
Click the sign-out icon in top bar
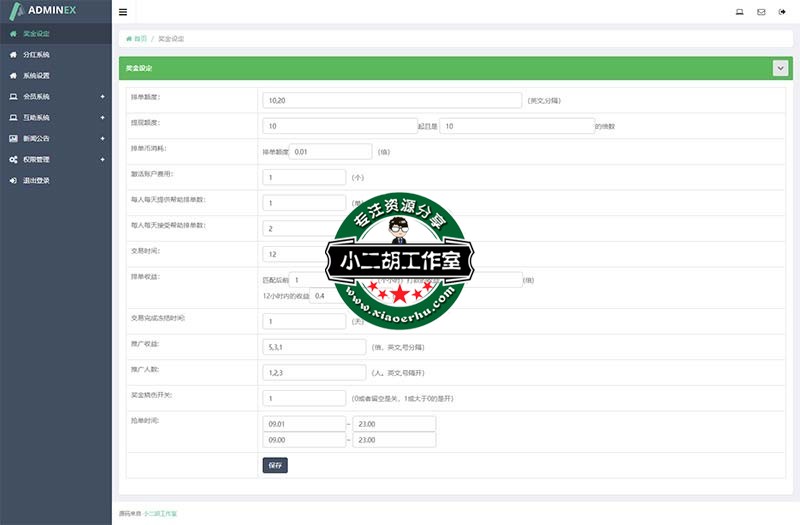[782, 12]
